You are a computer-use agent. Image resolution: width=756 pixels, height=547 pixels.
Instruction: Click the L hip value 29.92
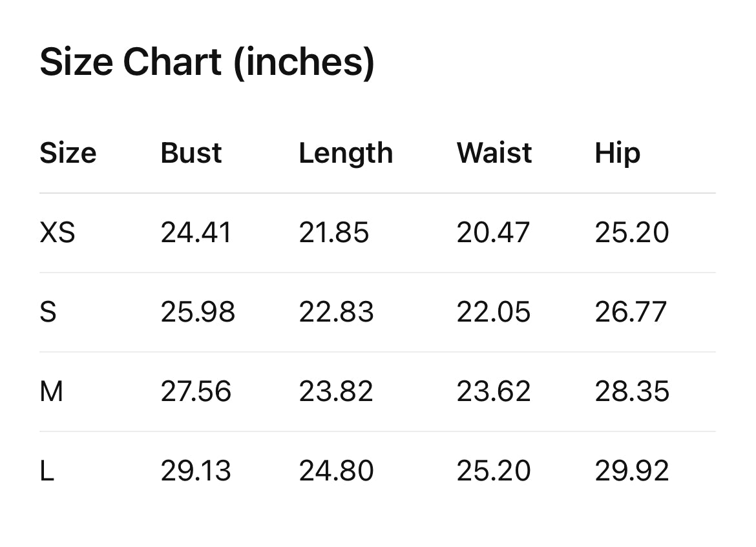(632, 471)
